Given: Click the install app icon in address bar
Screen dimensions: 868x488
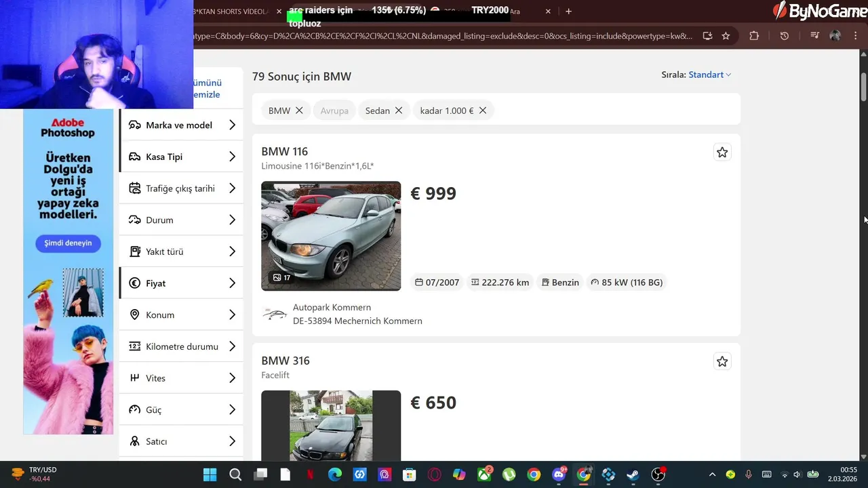Looking at the screenshot, I should point(707,36).
